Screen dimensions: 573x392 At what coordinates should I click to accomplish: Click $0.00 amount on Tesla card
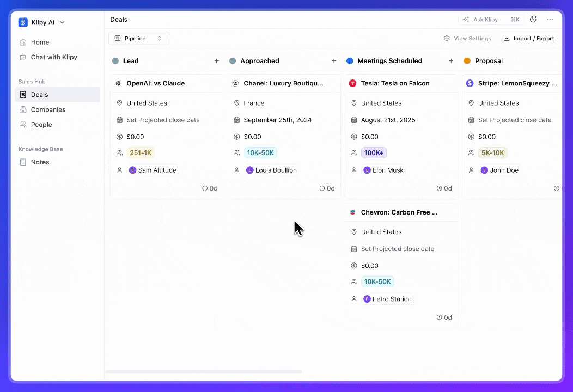tap(370, 137)
